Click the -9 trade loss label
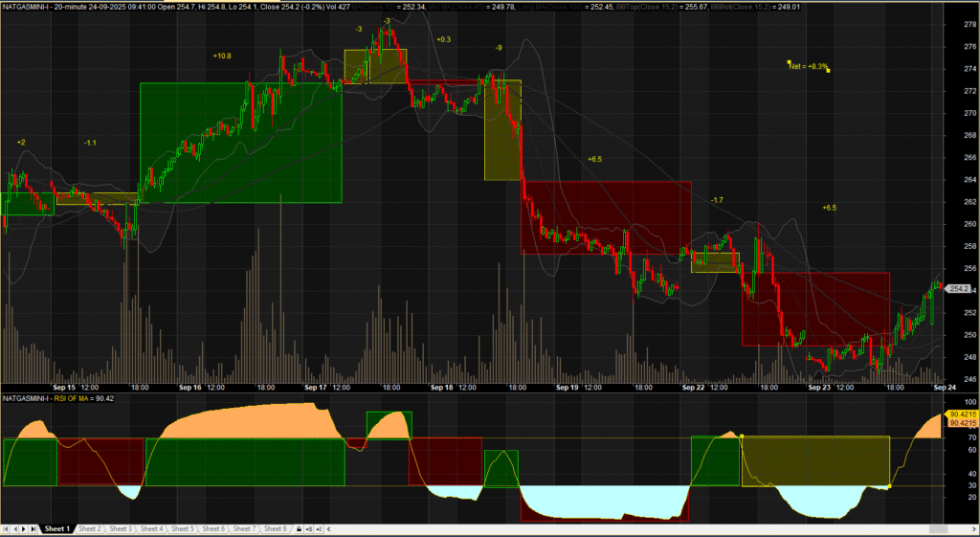Screen dimensions: 980x537 coord(498,48)
